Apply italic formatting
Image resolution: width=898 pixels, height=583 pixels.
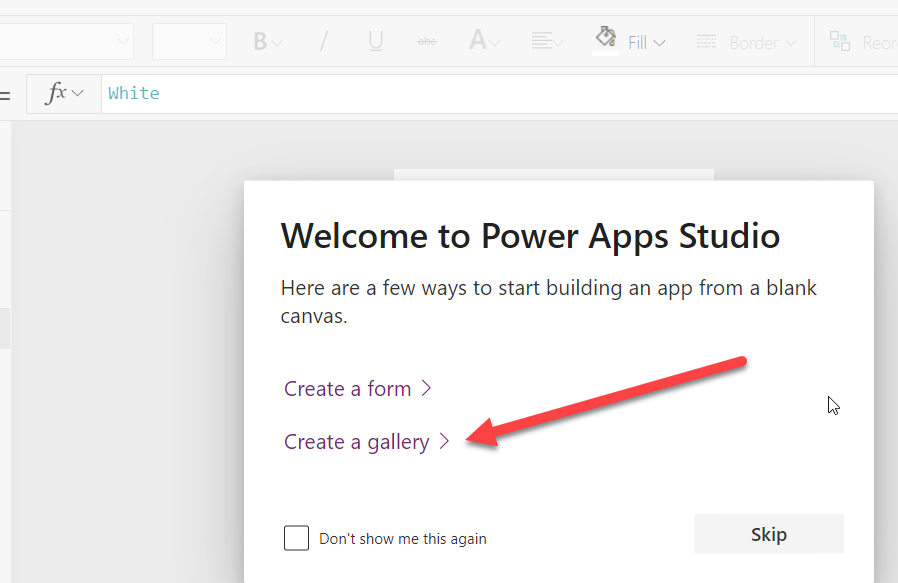pos(324,41)
